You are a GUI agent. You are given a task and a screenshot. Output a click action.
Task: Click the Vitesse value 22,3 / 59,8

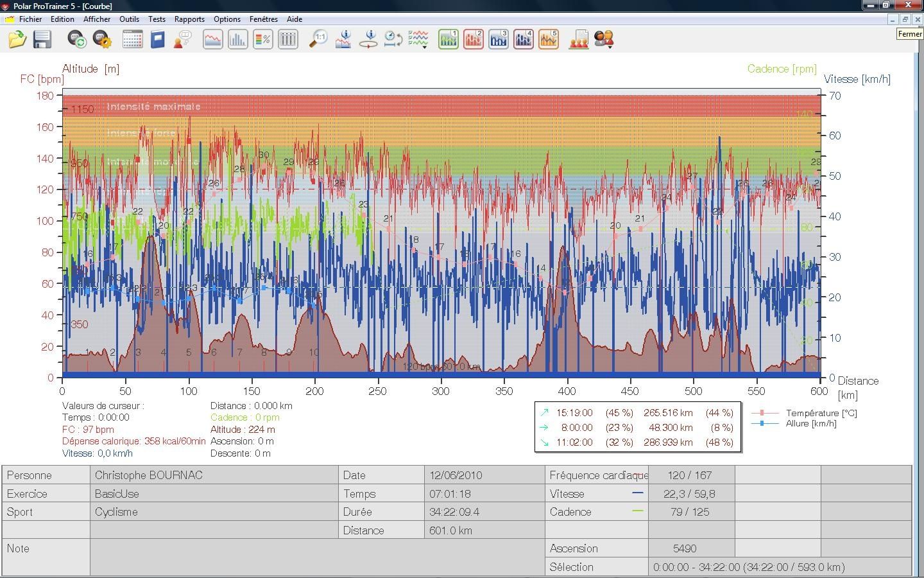[691, 494]
